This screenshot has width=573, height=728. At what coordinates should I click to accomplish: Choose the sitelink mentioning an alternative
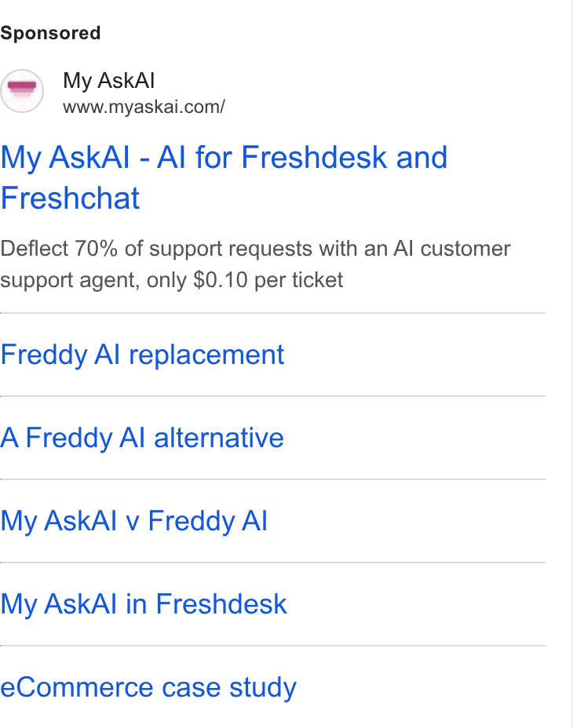coord(142,438)
